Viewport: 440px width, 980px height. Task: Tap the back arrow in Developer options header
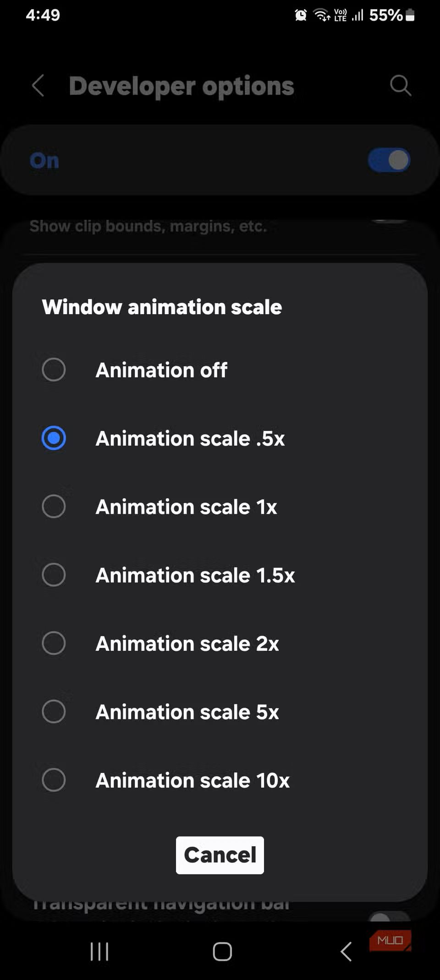pyautogui.click(x=38, y=86)
